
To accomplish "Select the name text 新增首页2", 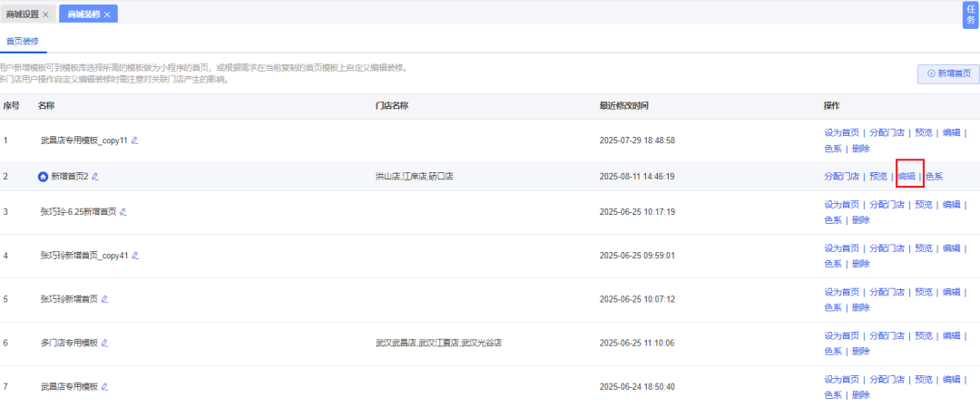I will (69, 177).
